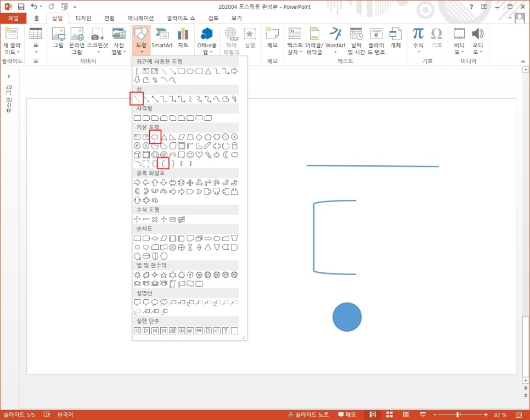Switch to the 디자인 tab
The width and height of the screenshot is (530, 420).
(x=83, y=18)
